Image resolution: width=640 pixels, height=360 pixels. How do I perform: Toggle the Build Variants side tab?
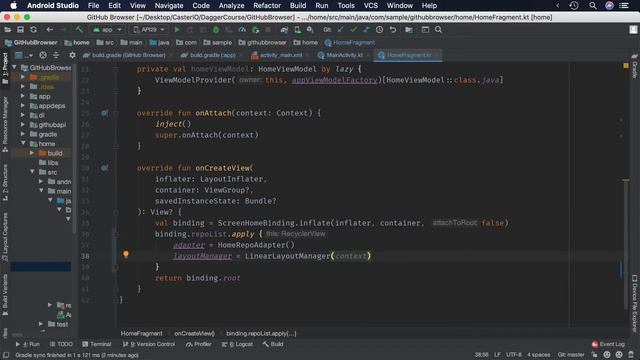pyautogui.click(x=5, y=295)
